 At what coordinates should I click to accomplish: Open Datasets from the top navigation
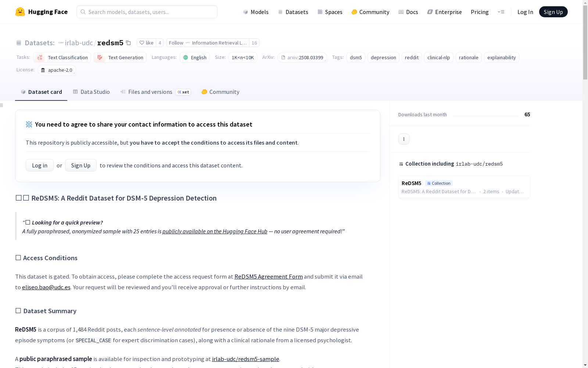[293, 12]
